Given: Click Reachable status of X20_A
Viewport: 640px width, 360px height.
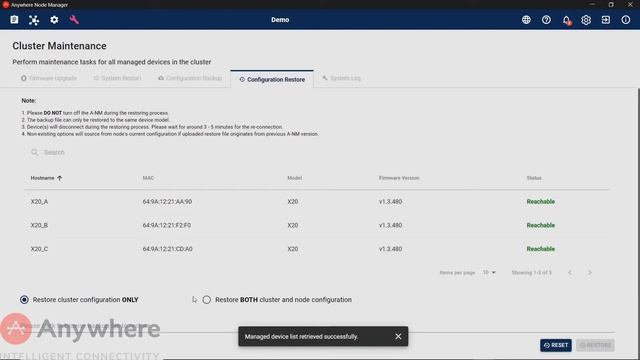Looking at the screenshot, I should (x=540, y=202).
